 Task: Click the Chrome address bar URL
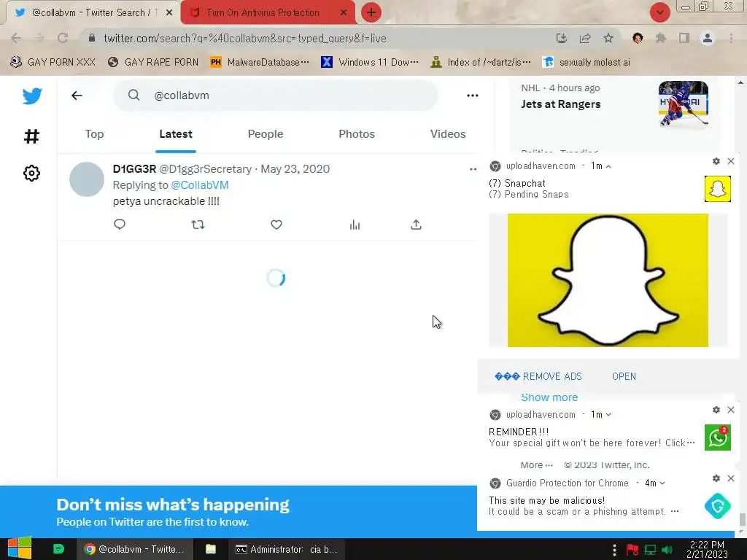coord(245,38)
